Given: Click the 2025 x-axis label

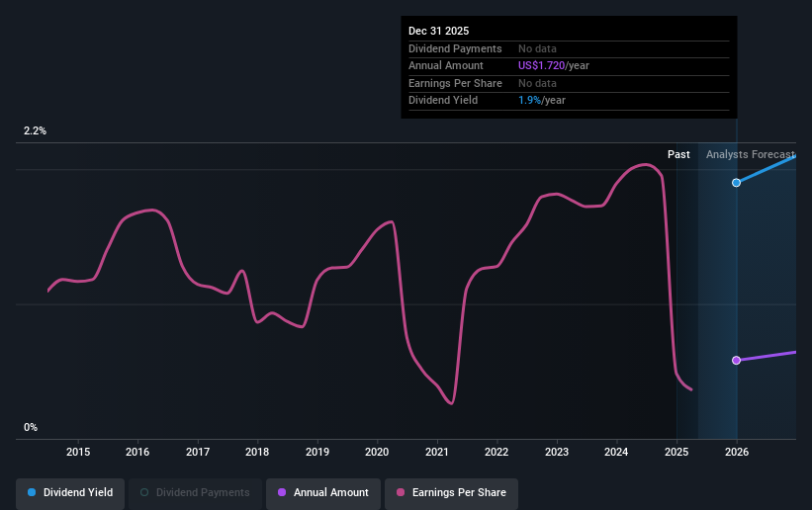Looking at the screenshot, I should tap(677, 452).
